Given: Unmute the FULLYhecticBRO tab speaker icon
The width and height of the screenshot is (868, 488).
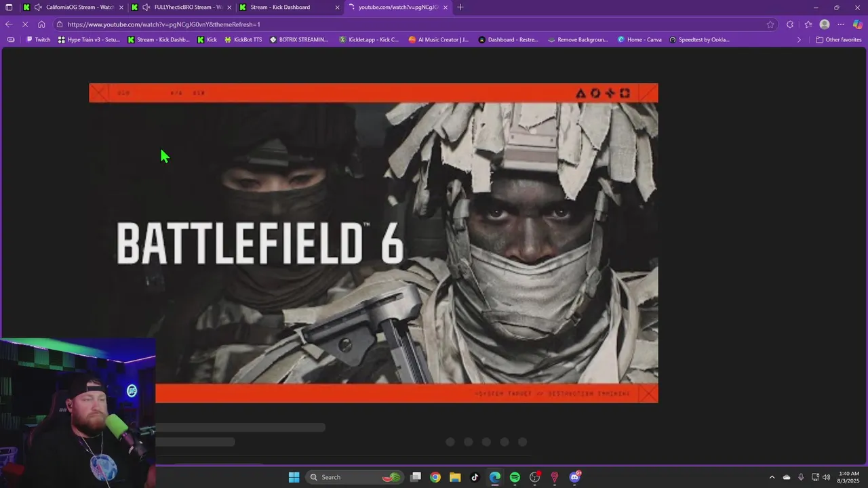Looking at the screenshot, I should pos(146,7).
